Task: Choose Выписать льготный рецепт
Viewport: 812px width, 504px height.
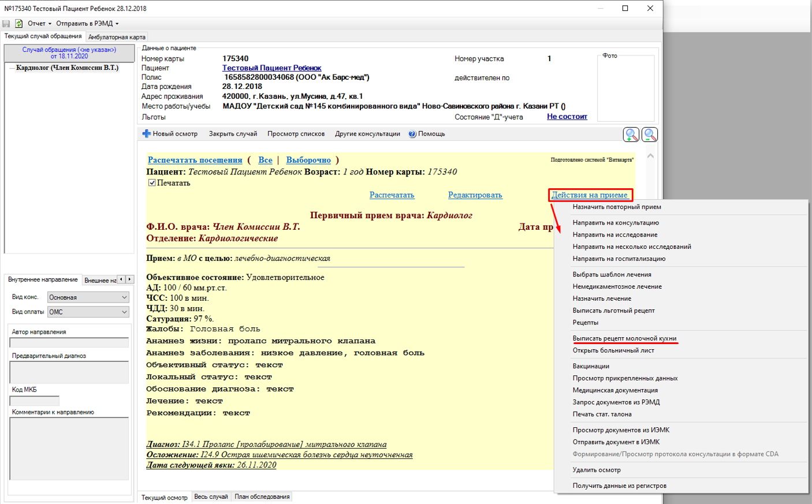Action: [x=613, y=311]
